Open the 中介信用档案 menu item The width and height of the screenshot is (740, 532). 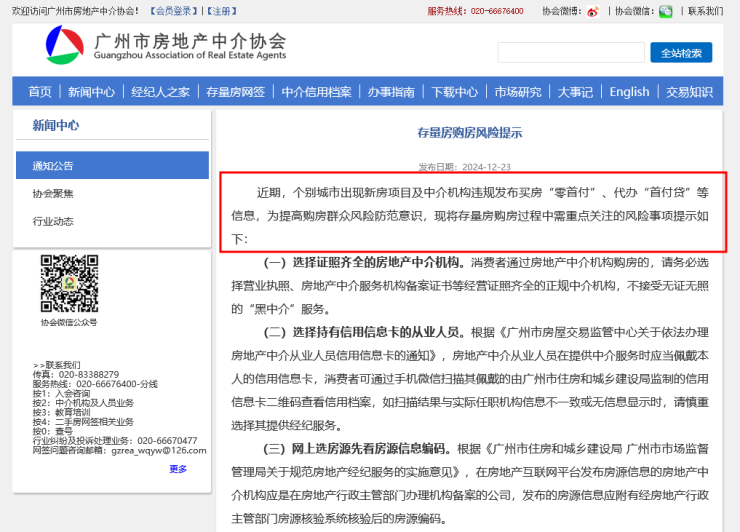[x=317, y=92]
